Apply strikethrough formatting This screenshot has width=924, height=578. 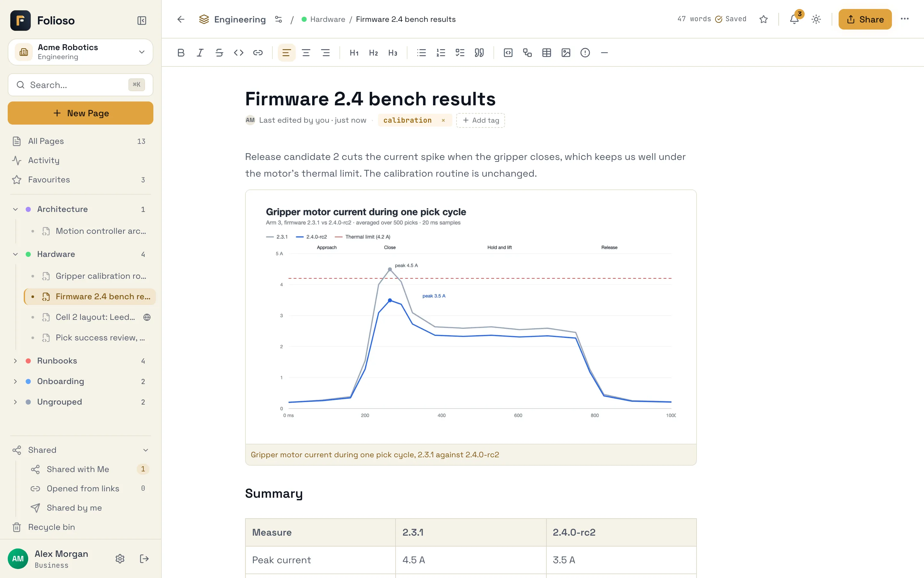click(219, 53)
